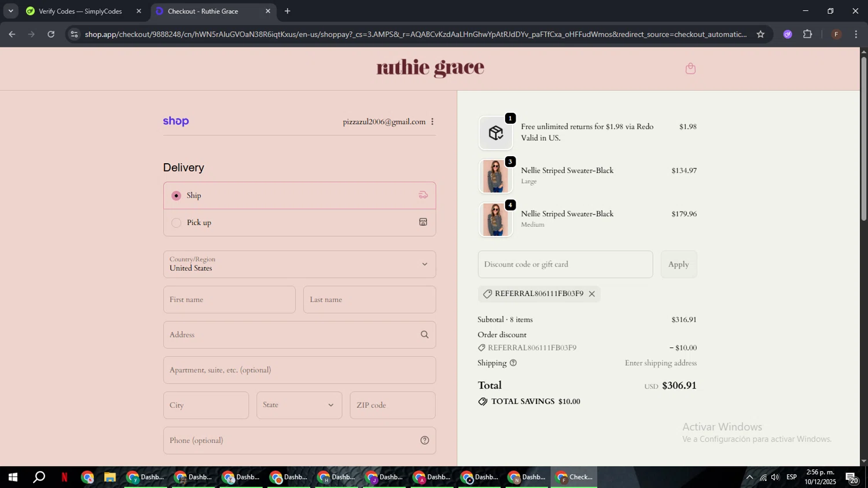Open a new browser tab
Screen dimensions: 868x488
tap(288, 11)
